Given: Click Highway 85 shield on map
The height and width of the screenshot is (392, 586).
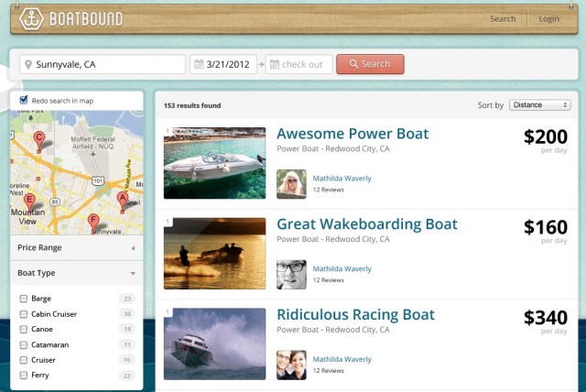Looking at the screenshot, I should pos(55,202).
